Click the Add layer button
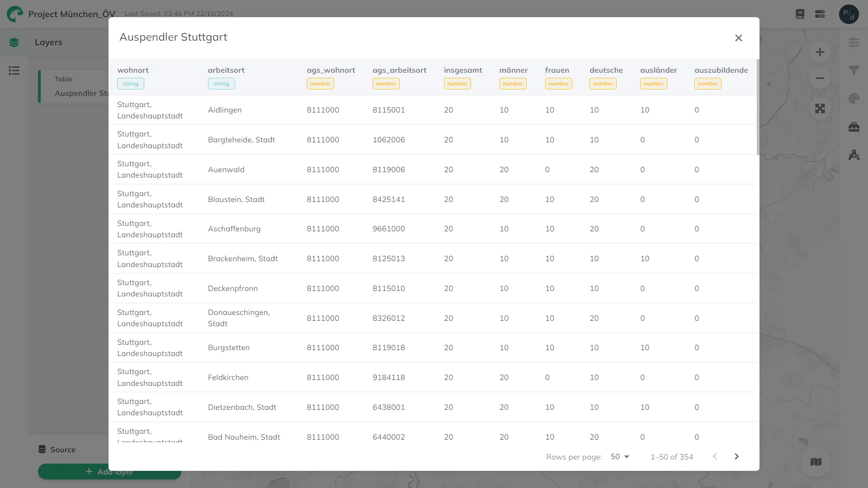868x488 pixels. click(x=109, y=472)
